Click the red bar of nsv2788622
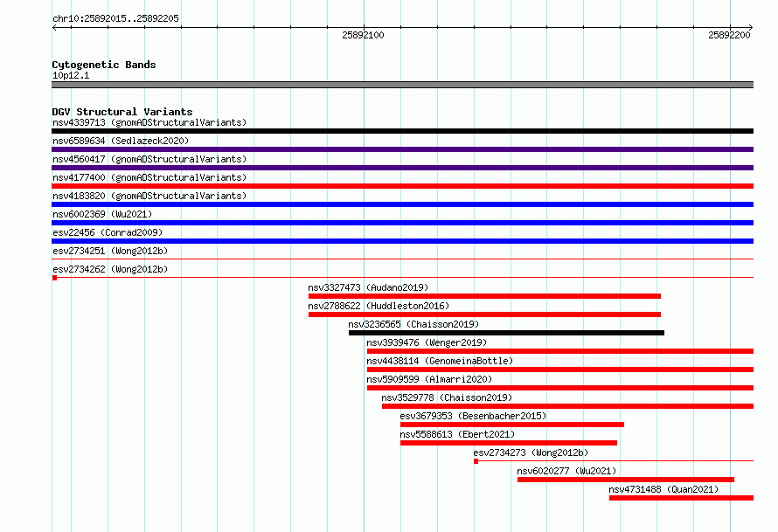The width and height of the screenshot is (778, 532). (484, 314)
